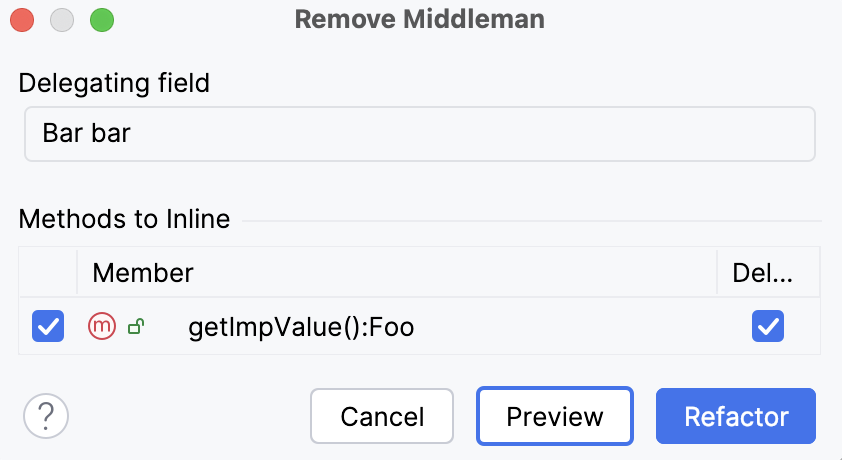Click the "Methods to Inline" section label

coord(124,218)
